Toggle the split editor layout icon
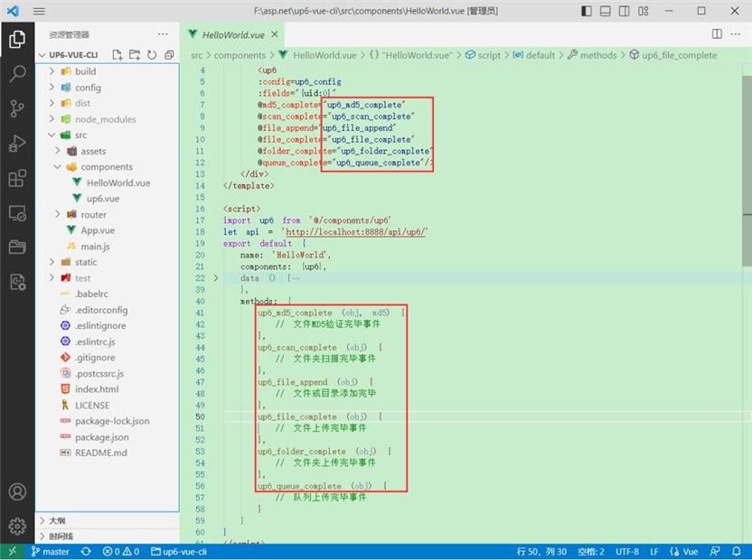752x560 pixels. (716, 33)
